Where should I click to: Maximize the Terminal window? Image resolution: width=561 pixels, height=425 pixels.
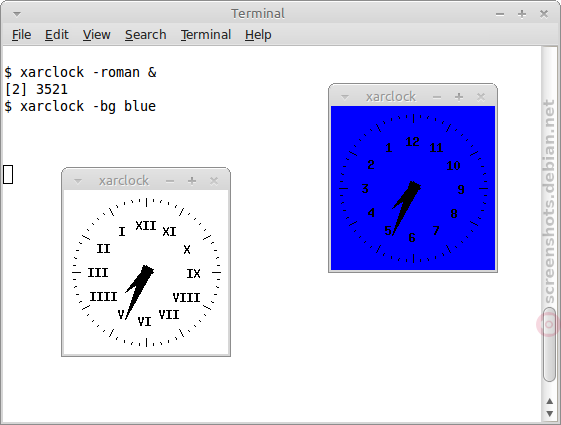[522, 14]
